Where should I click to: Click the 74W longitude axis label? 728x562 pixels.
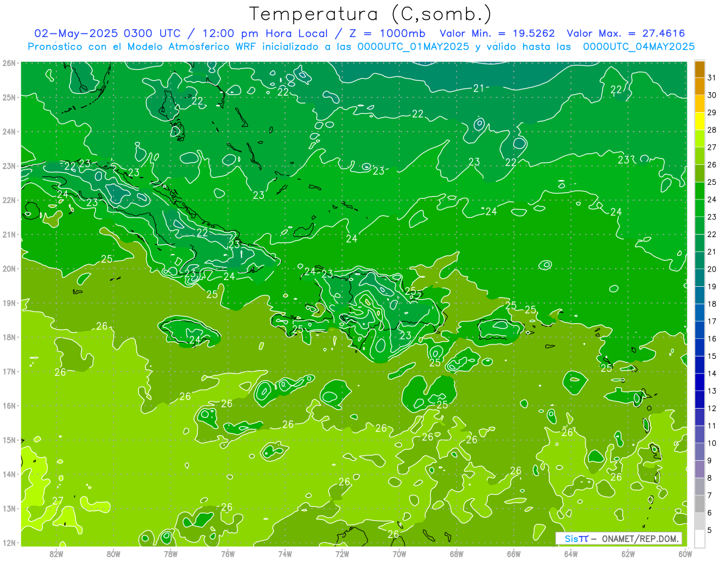click(x=285, y=554)
